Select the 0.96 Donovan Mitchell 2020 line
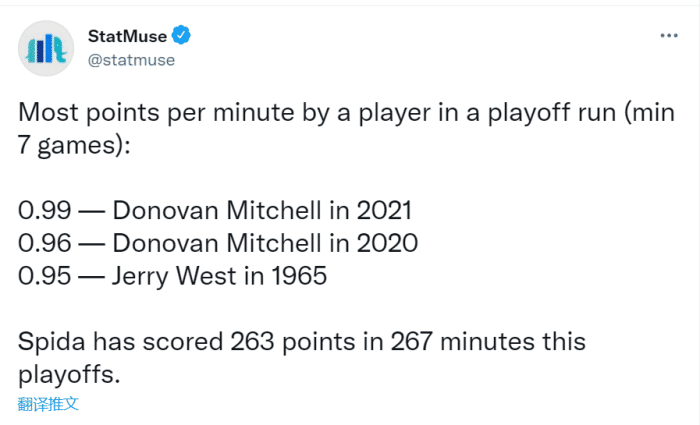 217,243
